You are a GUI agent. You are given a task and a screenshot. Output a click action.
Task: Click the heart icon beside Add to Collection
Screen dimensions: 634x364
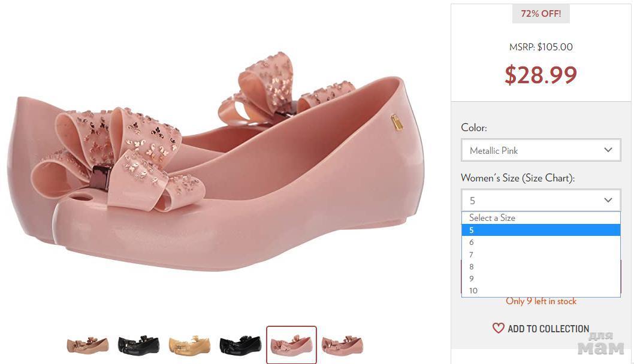point(498,328)
